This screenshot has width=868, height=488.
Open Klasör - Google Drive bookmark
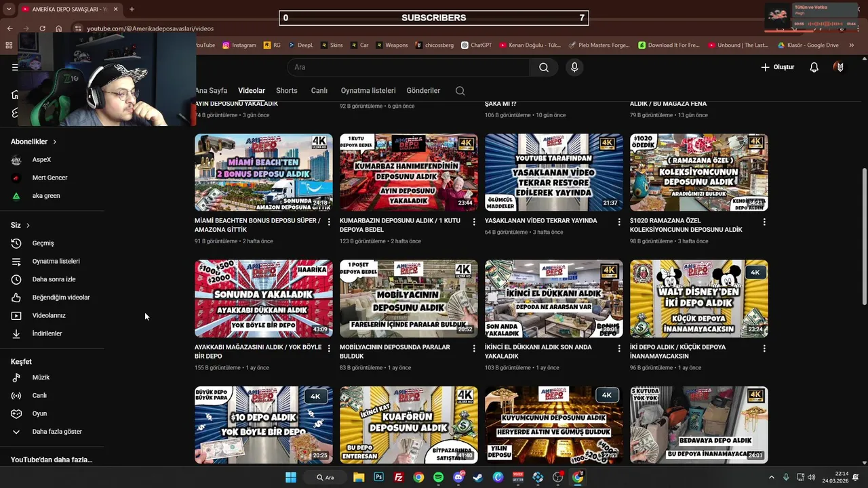[808, 45]
